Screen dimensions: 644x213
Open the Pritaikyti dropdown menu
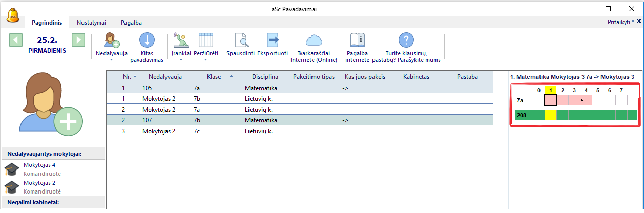(621, 23)
